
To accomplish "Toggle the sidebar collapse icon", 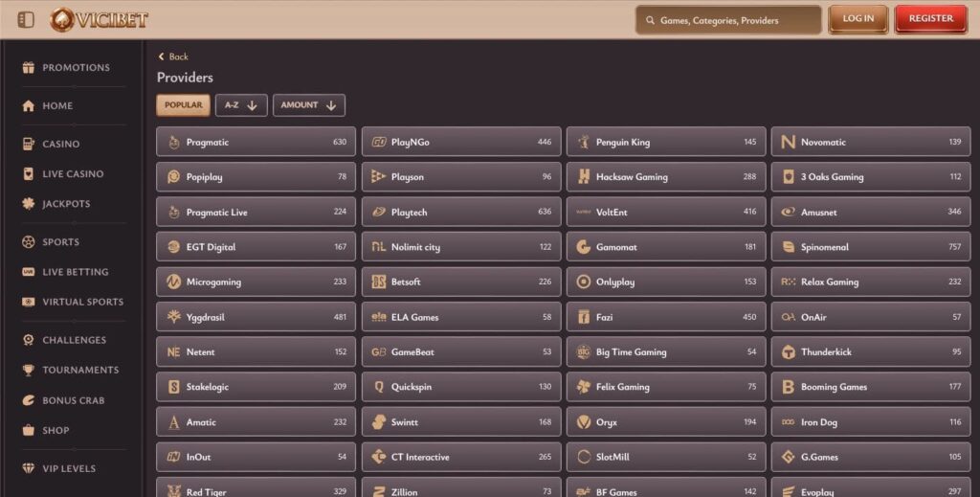I will [26, 19].
